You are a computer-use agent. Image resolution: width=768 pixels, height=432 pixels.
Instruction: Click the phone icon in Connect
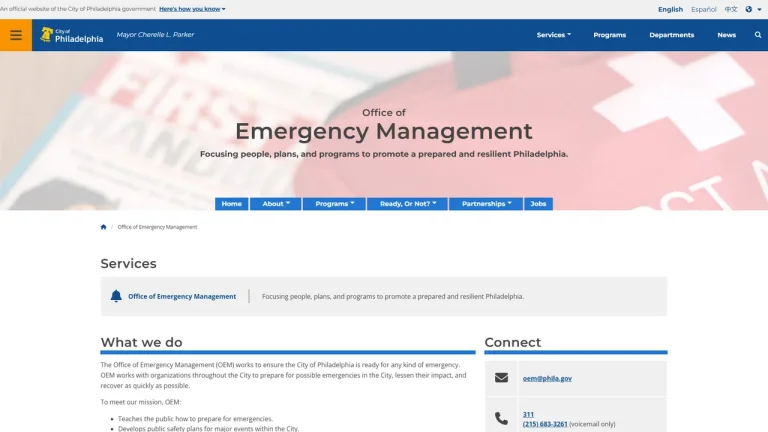[501, 418]
